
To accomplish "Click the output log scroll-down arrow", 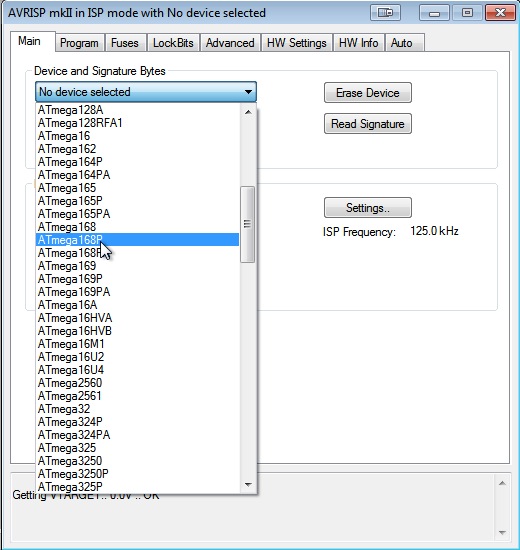I will tap(502, 532).
